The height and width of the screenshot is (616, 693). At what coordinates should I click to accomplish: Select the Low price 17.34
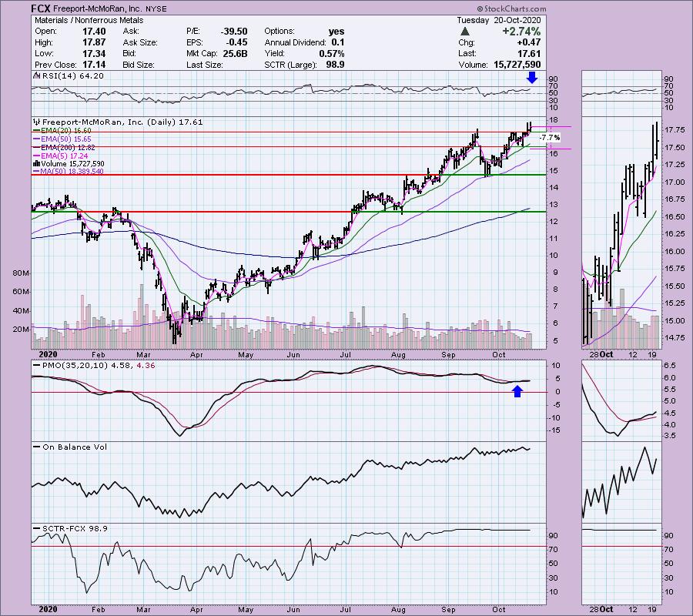[x=94, y=53]
